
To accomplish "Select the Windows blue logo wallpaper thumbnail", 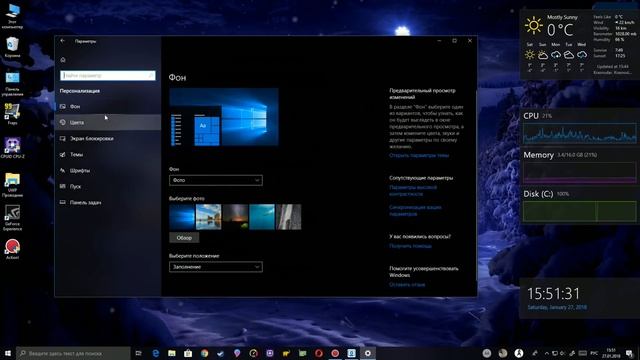I will 182,217.
